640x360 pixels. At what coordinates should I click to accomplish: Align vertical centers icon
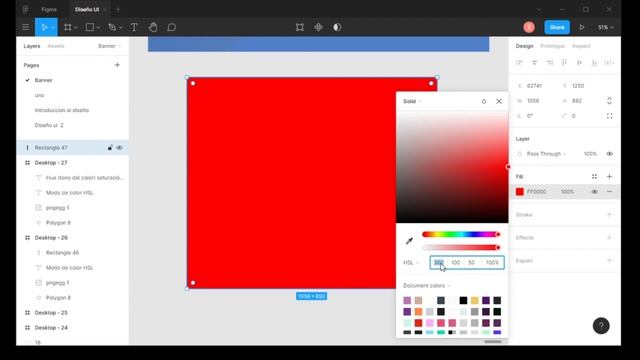point(579,62)
